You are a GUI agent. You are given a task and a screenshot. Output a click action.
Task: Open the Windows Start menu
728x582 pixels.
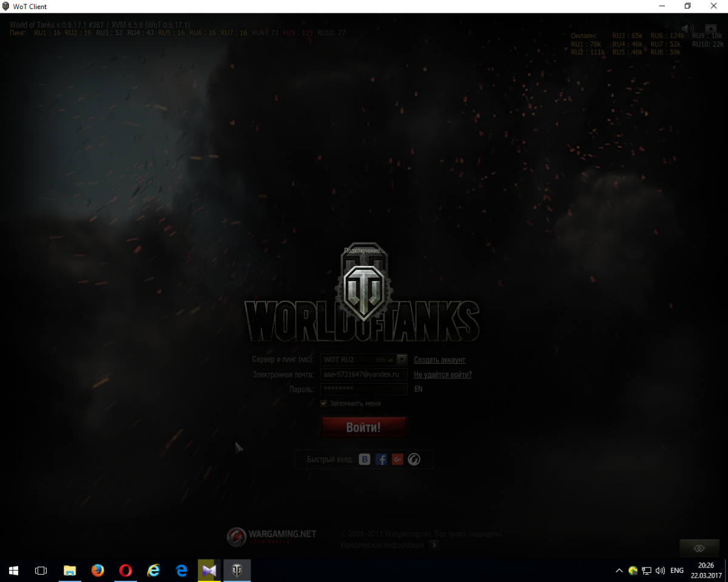[x=13, y=570]
